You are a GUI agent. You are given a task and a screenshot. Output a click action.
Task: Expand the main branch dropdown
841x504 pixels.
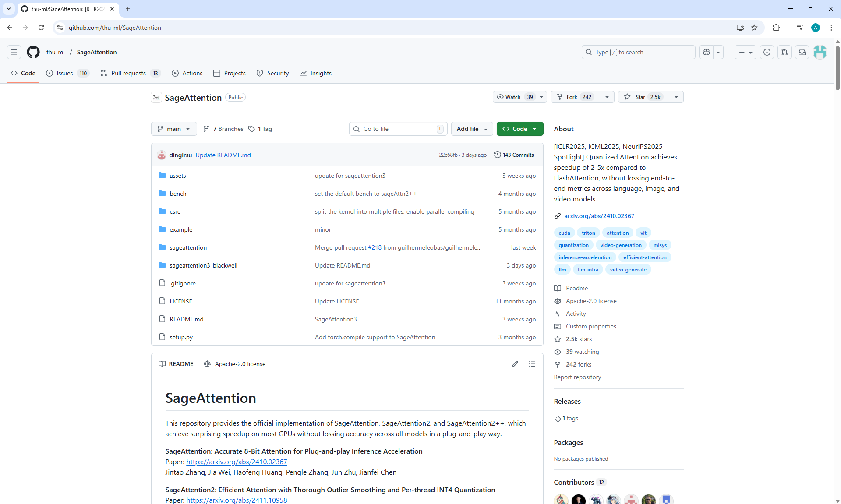click(174, 129)
